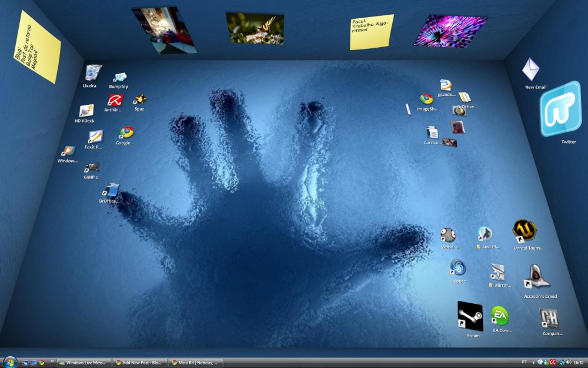Select the Assassin's Creed icon

click(x=537, y=277)
